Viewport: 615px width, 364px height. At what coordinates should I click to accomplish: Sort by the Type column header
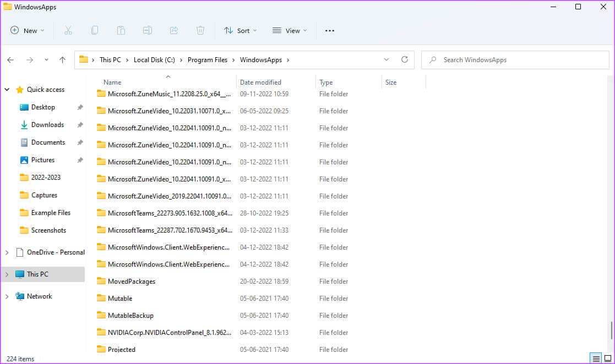pos(326,82)
